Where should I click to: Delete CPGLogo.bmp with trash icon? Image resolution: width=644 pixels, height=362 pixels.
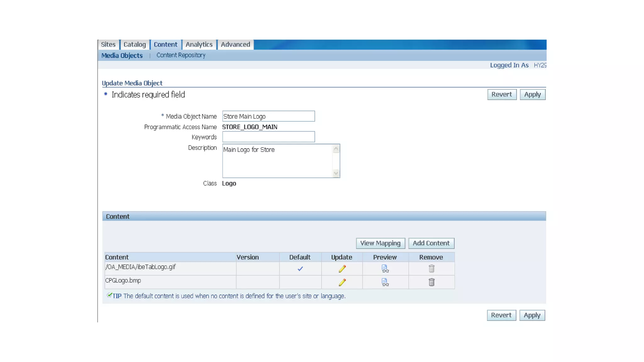point(431,282)
